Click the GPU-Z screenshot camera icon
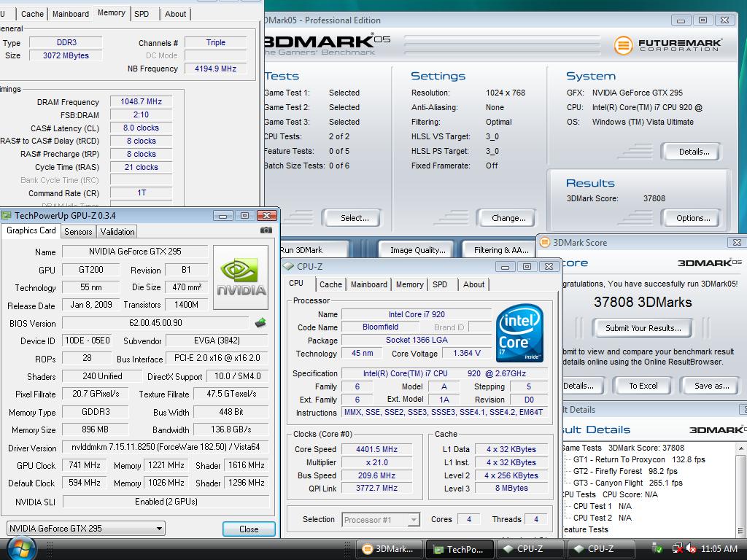747x560 pixels. (266, 230)
